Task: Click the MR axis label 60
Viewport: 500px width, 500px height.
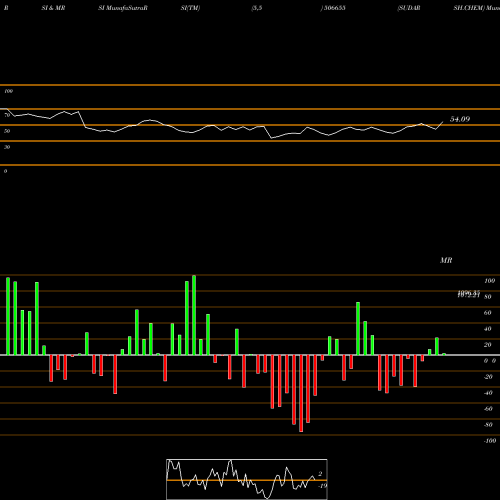Action: point(487,313)
